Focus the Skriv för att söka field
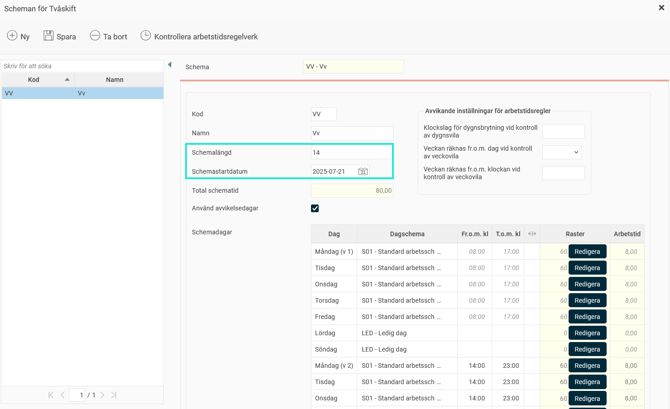The image size is (670, 409). click(82, 66)
